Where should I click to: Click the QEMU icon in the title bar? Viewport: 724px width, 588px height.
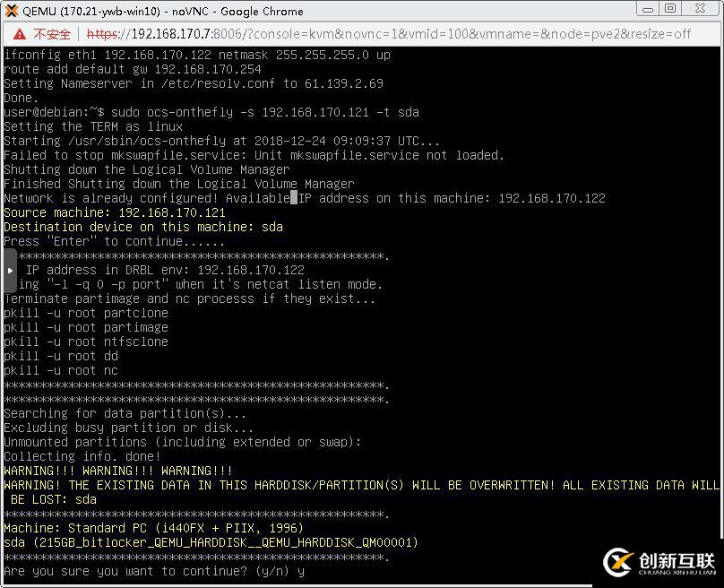coord(10,11)
